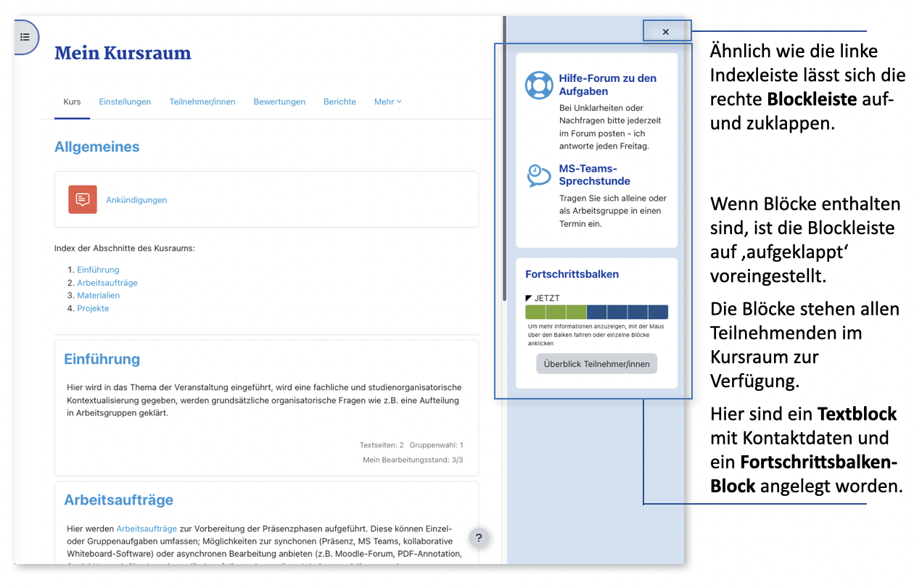This screenshot has height=588, width=922.
Task: Open the Teilnehmer/innen tab
Action: (x=202, y=102)
